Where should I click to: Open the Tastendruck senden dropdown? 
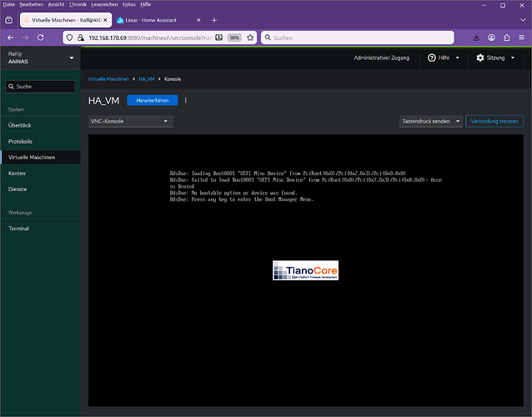click(x=429, y=121)
